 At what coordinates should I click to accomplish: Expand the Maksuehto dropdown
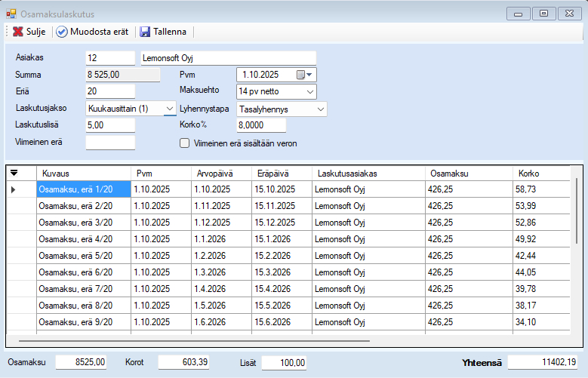(310, 91)
